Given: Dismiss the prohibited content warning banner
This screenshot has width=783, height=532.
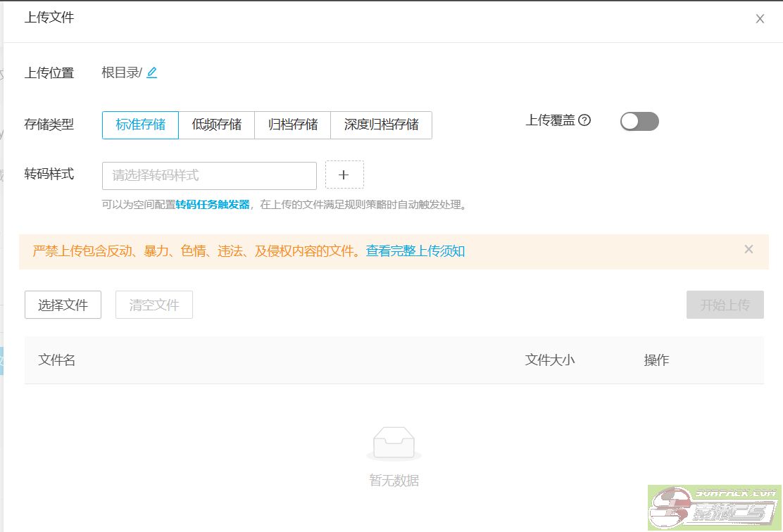Looking at the screenshot, I should pyautogui.click(x=748, y=249).
